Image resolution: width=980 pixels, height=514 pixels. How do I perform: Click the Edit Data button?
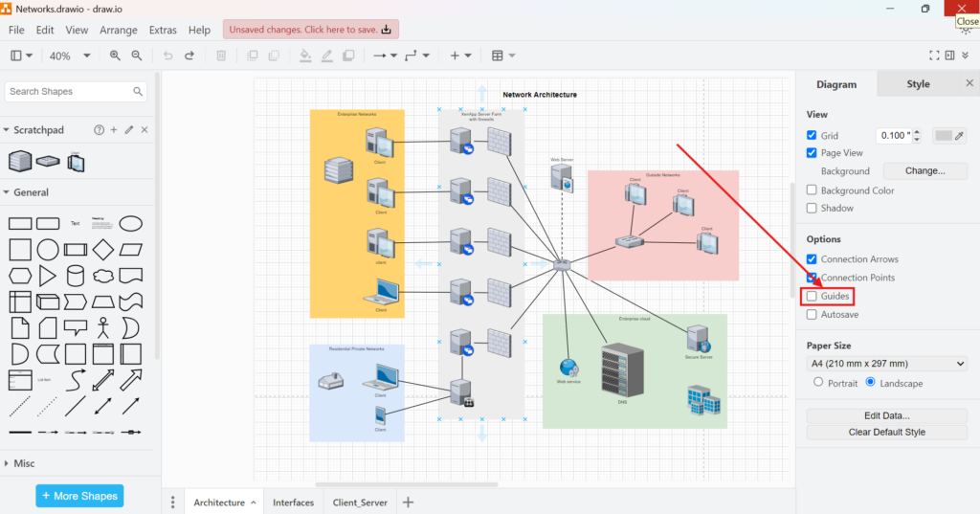tap(886, 415)
